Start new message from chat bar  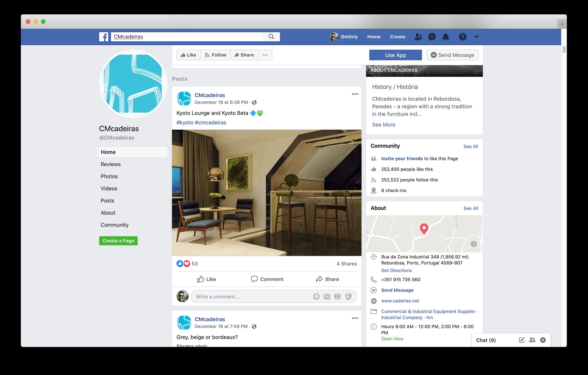click(x=522, y=340)
